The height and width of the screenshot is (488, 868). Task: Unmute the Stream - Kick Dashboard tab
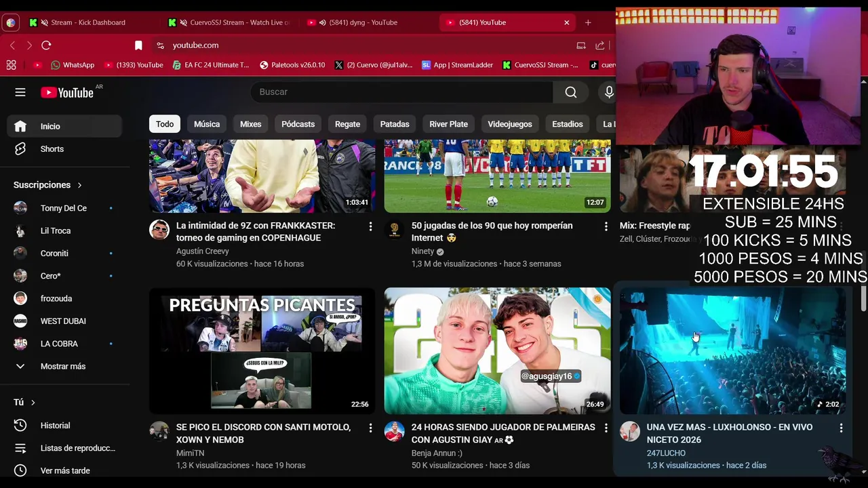pyautogui.click(x=45, y=22)
